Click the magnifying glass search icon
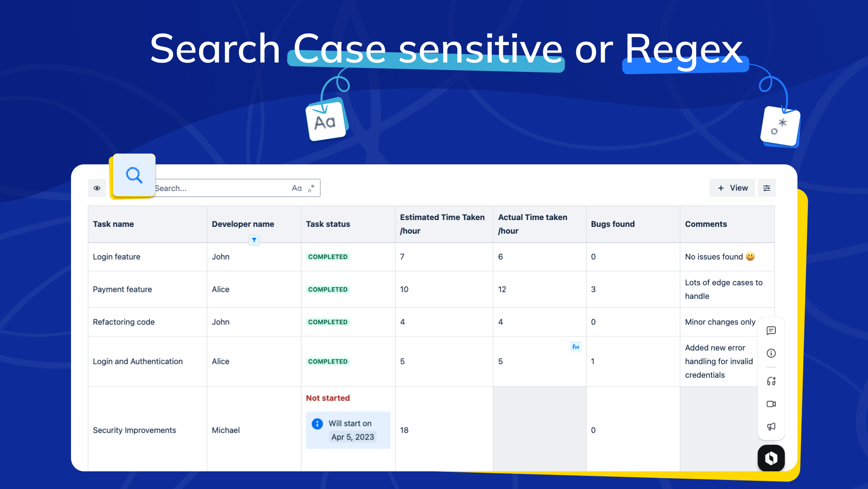Screen dimensions: 868x489 click(x=134, y=175)
